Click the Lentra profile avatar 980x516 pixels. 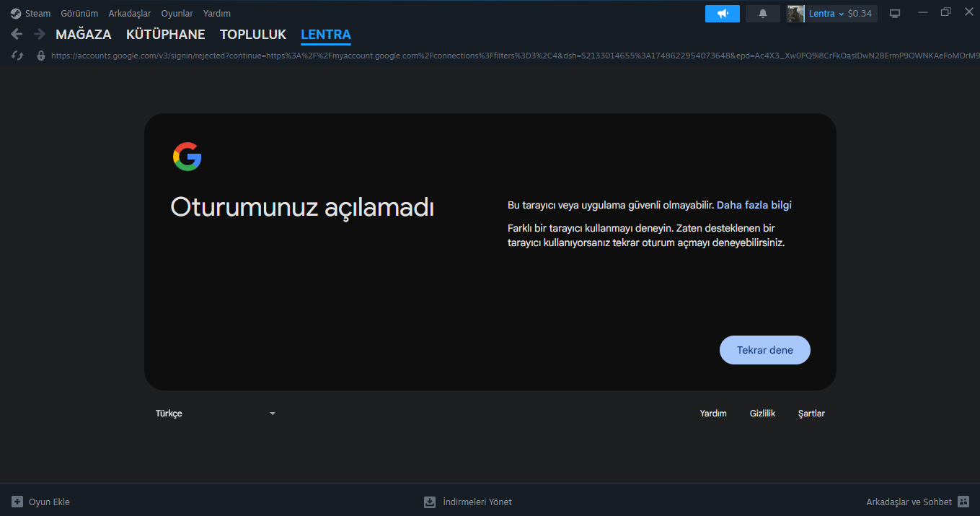tap(795, 14)
